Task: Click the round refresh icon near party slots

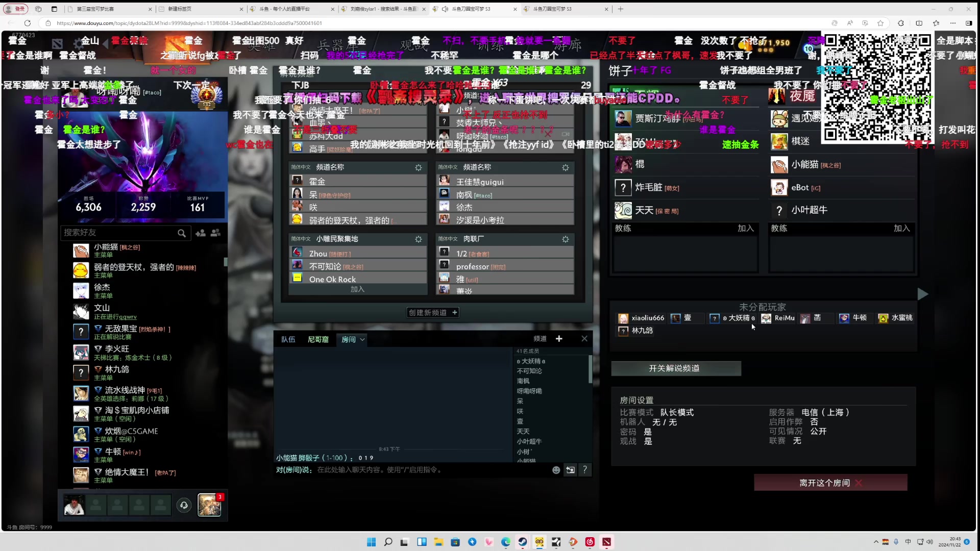Action: 184,505
